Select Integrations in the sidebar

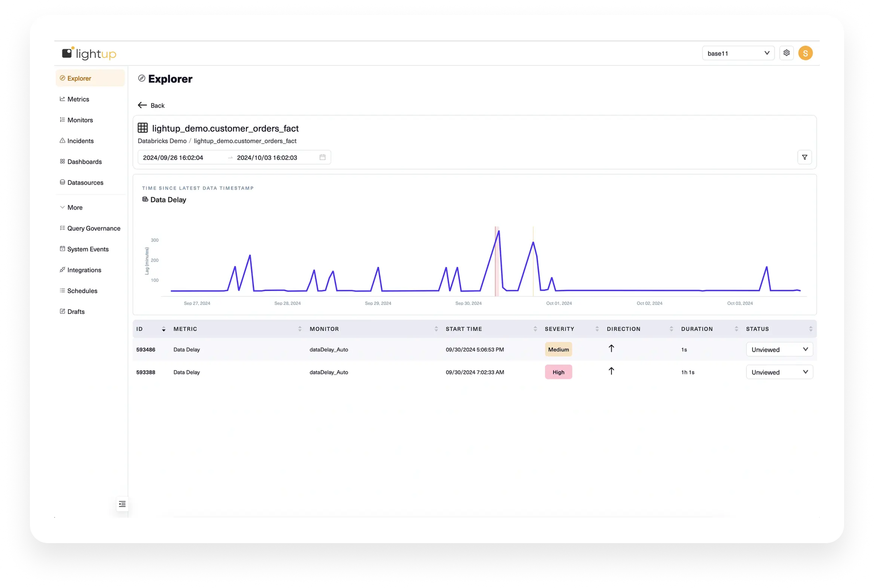pyautogui.click(x=84, y=270)
